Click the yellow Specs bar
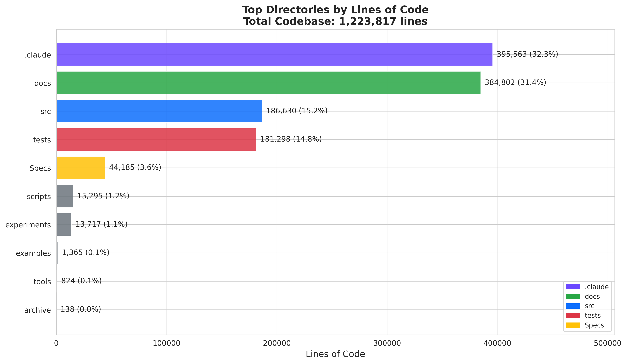The width and height of the screenshot is (627, 364). click(x=80, y=168)
